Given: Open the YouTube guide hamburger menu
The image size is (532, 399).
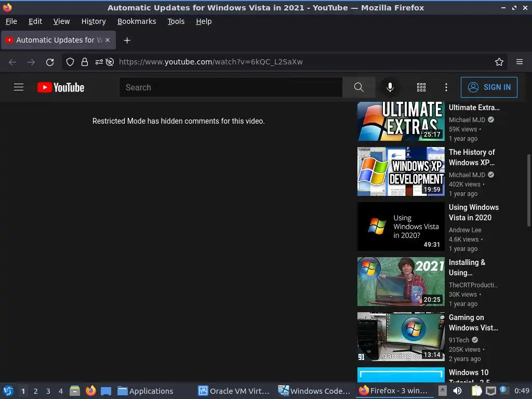Looking at the screenshot, I should 19,87.
